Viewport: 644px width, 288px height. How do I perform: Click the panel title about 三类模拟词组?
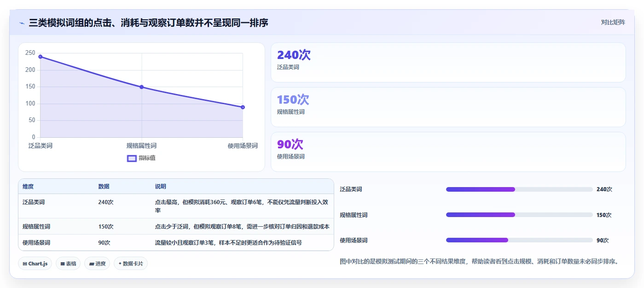[x=148, y=23]
